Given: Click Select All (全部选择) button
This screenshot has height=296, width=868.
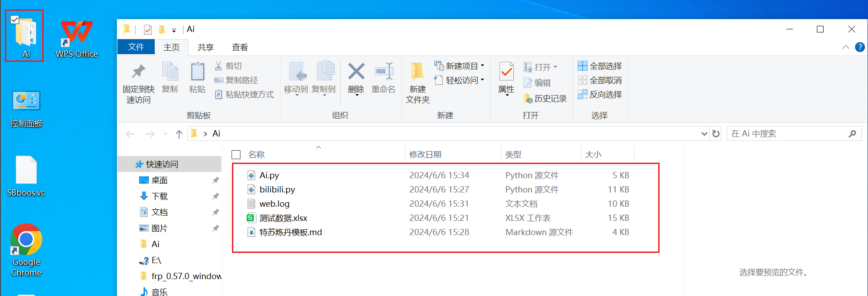Looking at the screenshot, I should [x=600, y=66].
